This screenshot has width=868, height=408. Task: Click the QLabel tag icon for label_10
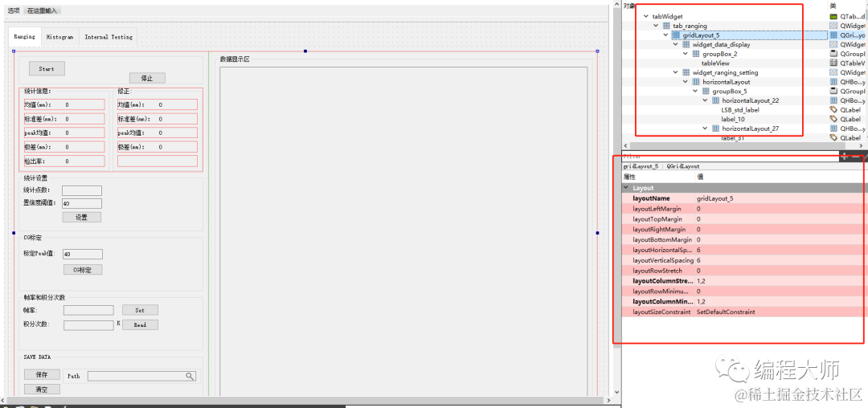[x=833, y=119]
